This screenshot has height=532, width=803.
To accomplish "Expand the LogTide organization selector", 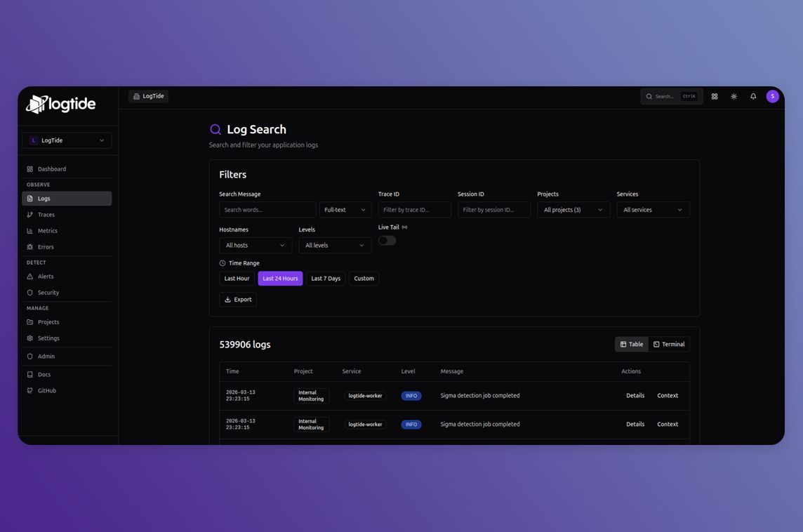I will [x=67, y=140].
